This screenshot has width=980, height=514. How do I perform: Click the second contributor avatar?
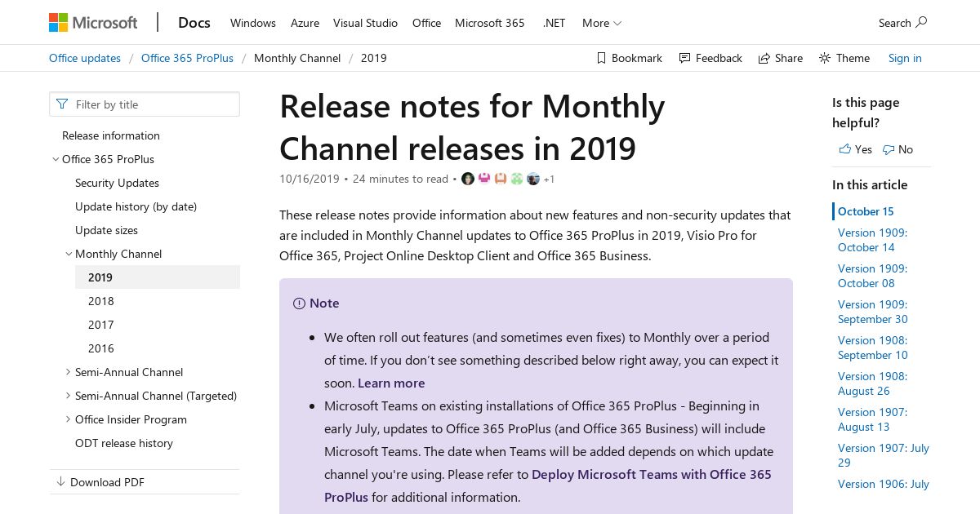(484, 179)
